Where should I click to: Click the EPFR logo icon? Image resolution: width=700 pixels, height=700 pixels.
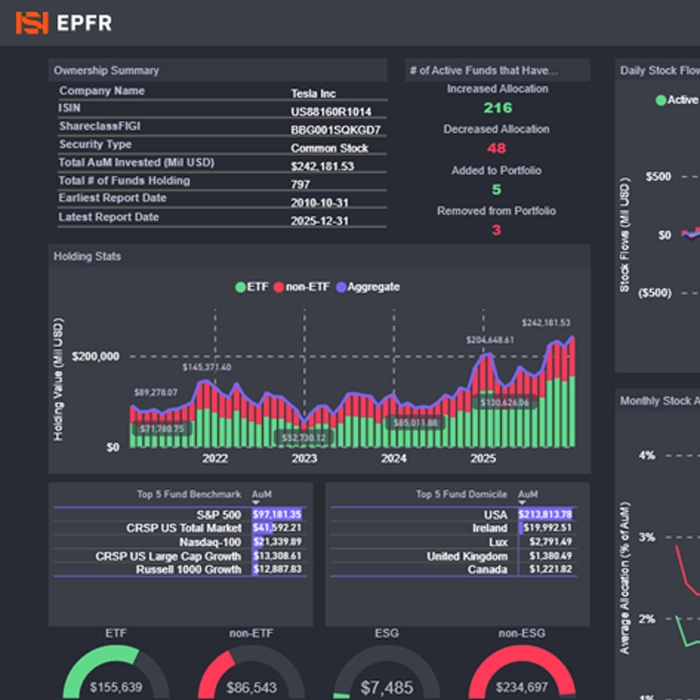pyautogui.click(x=31, y=22)
